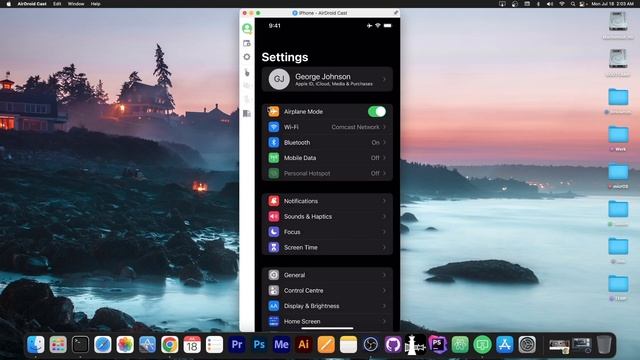Viewport: 640px width, 360px height.
Task: Tap the "General" label
Action: click(294, 275)
